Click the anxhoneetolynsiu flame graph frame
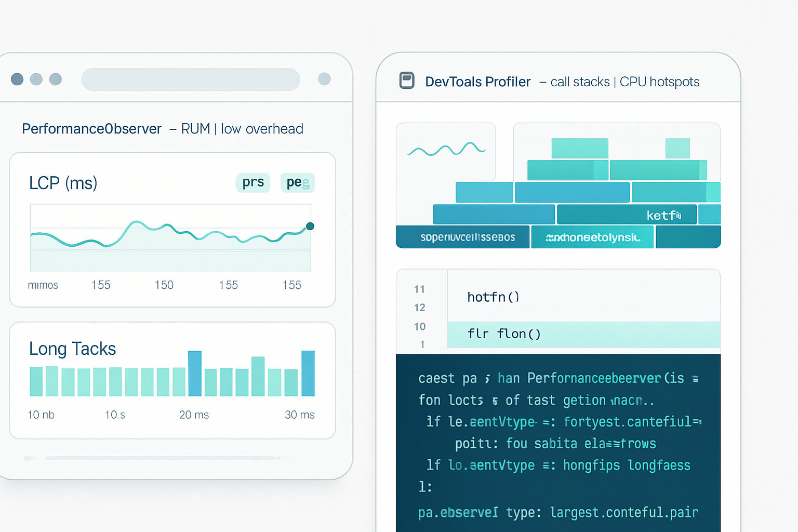 pos(592,237)
